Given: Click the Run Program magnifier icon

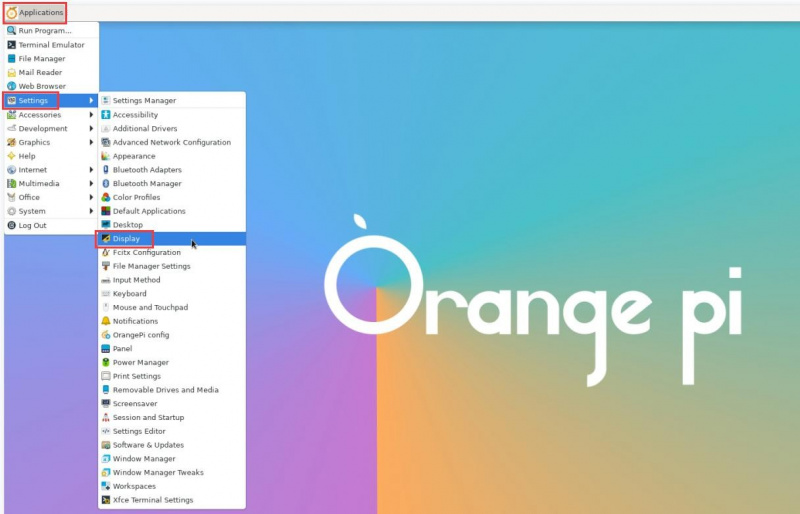Looking at the screenshot, I should click(11, 31).
